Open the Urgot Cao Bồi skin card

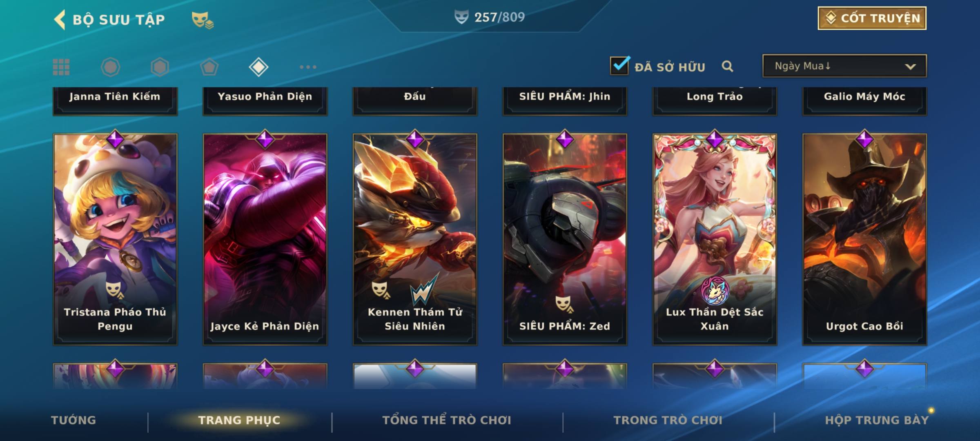(864, 240)
